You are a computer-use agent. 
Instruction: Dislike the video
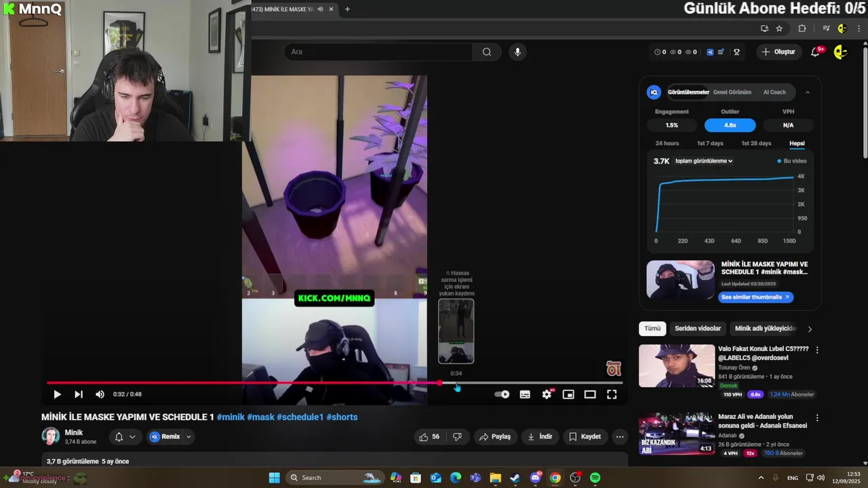[x=457, y=437]
